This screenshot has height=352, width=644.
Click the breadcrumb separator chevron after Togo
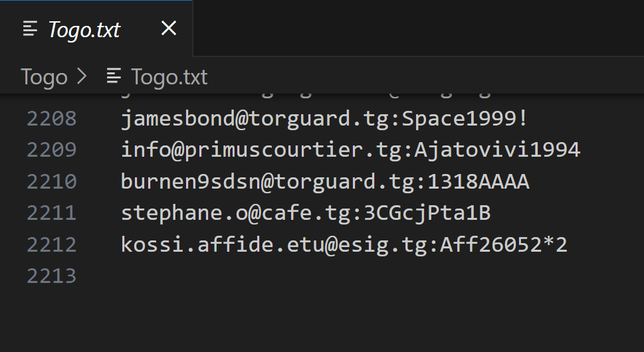click(x=82, y=77)
